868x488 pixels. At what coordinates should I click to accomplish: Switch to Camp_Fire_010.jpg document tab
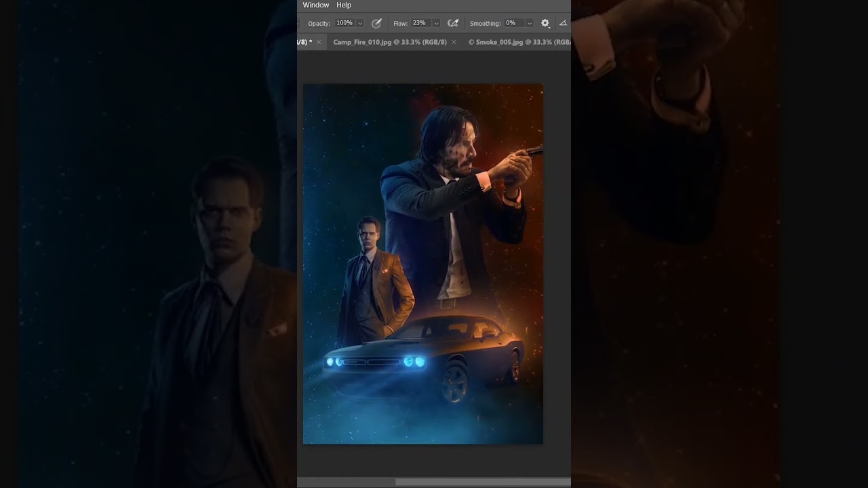390,42
